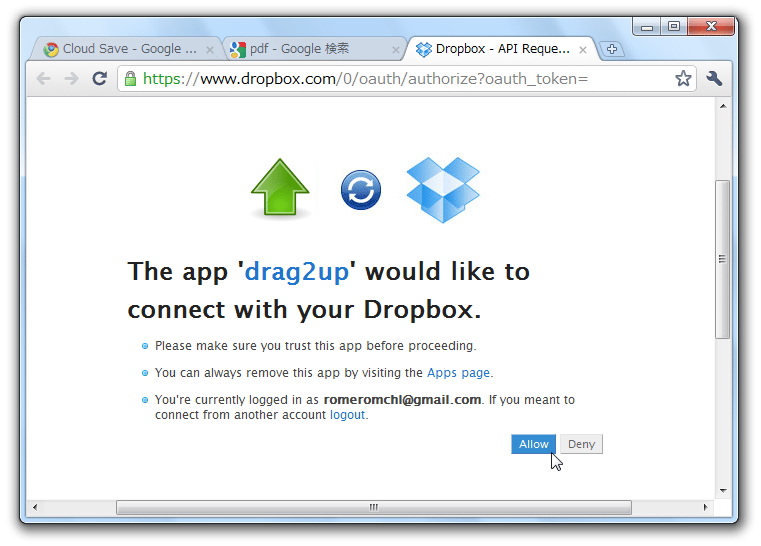The height and width of the screenshot is (546, 761).
Task: Click the horizontal scrollbar thumb
Action: coord(374,508)
